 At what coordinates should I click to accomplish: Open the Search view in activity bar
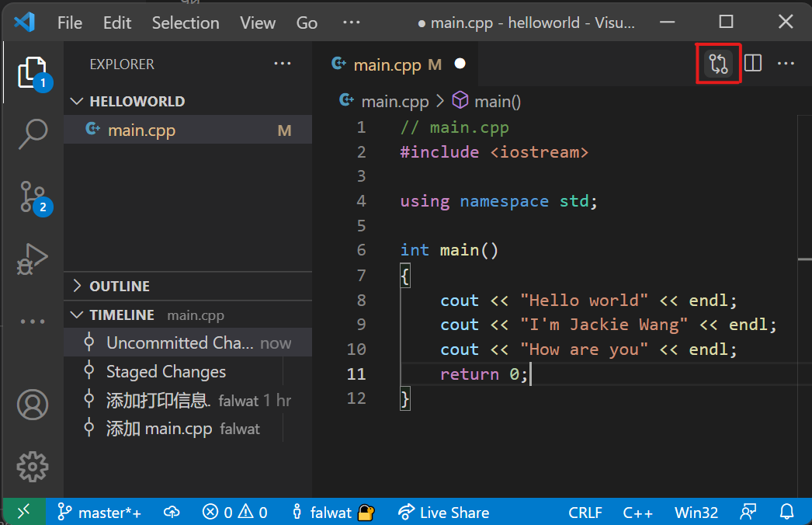(x=33, y=134)
